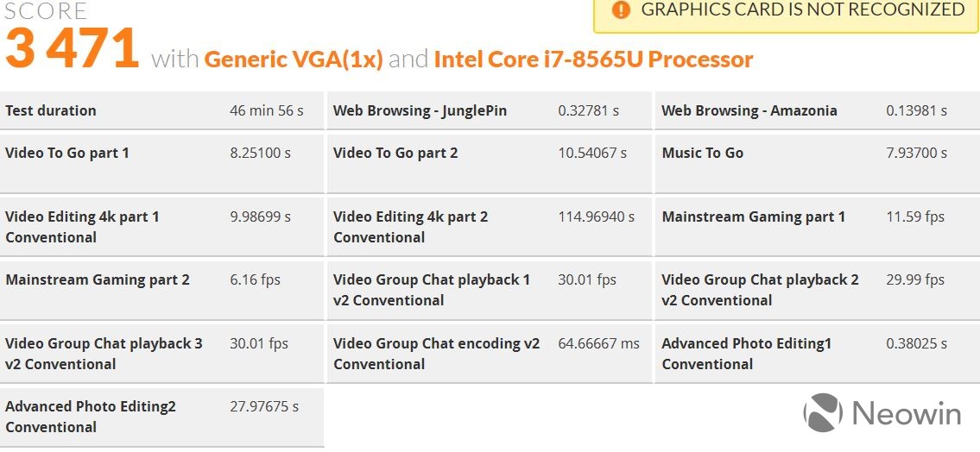This screenshot has height=452, width=980.
Task: Select the 3 471 score value
Action: click(x=72, y=48)
